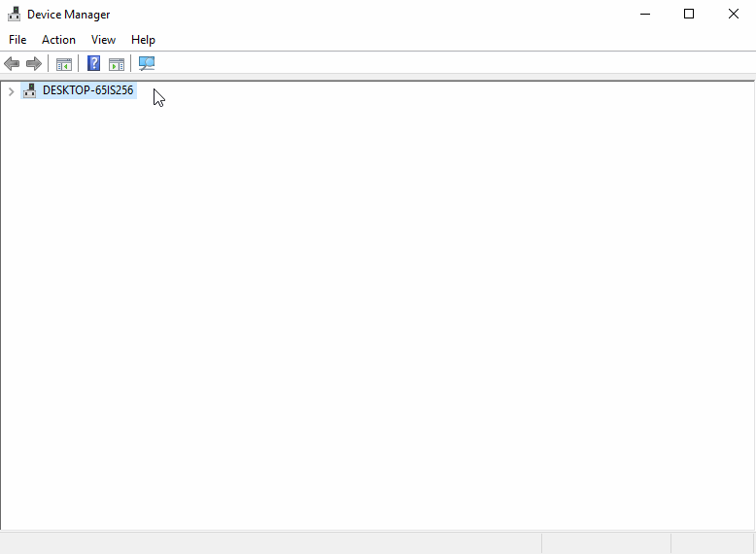Screen dimensions: 756x554
Task: Click the Device Manager title text
Action: pyautogui.click(x=68, y=15)
